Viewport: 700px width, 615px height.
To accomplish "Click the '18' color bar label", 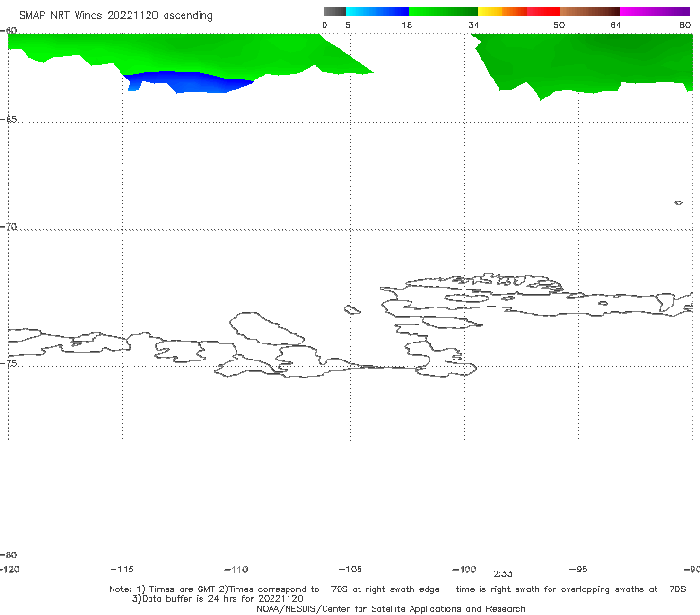I will (x=407, y=25).
